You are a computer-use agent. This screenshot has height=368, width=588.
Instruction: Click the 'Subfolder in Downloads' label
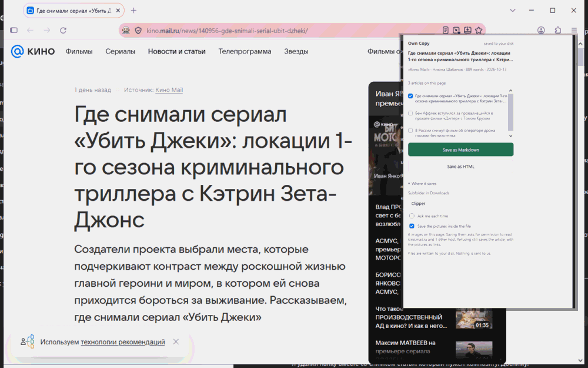tap(428, 193)
